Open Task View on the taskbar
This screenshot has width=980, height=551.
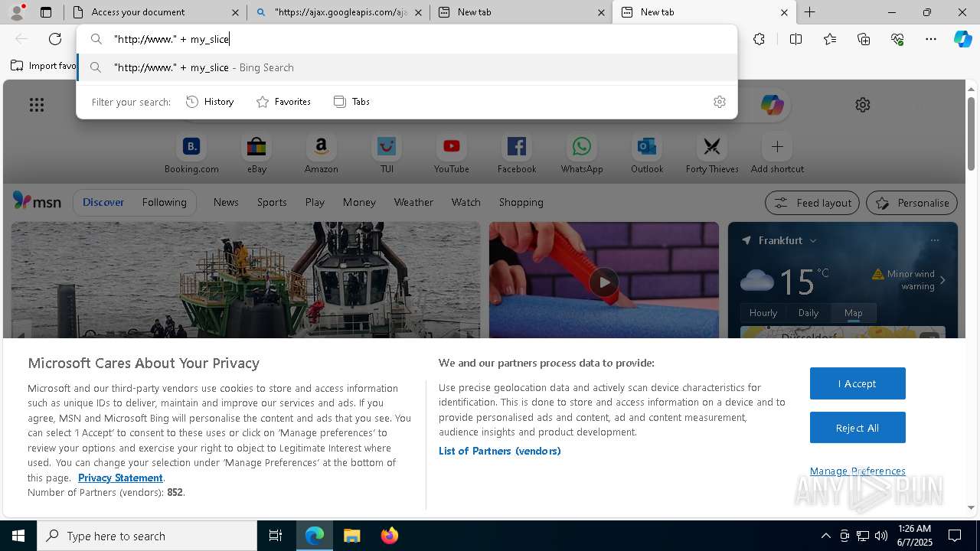point(276,536)
